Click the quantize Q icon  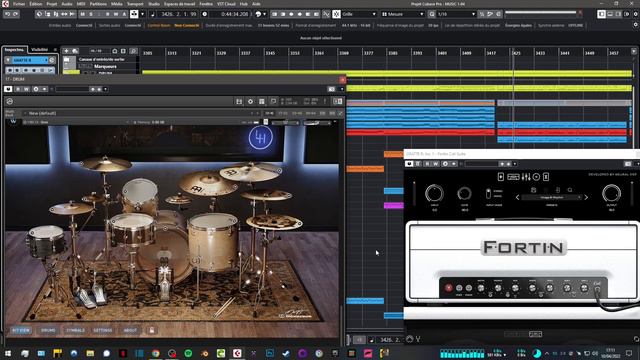(x=432, y=14)
